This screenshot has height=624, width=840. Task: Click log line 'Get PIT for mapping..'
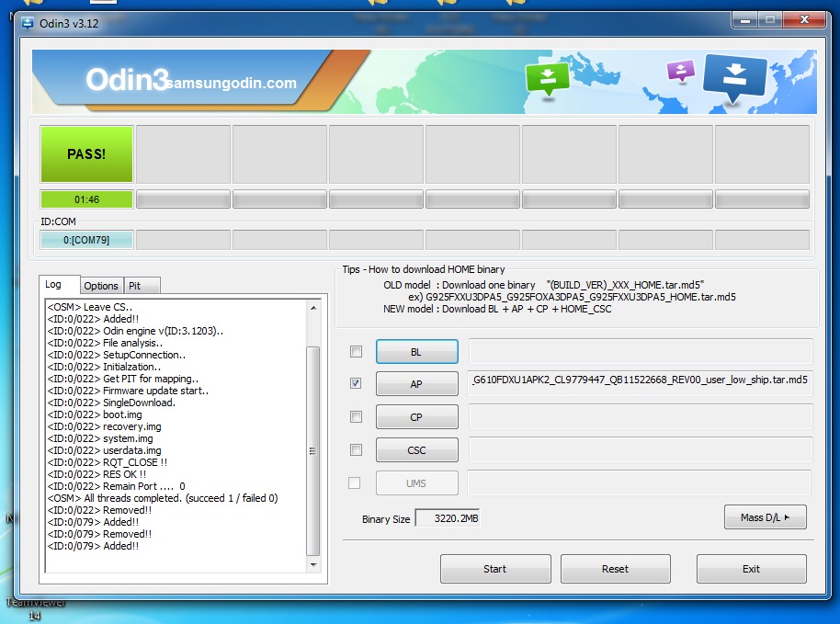123,379
